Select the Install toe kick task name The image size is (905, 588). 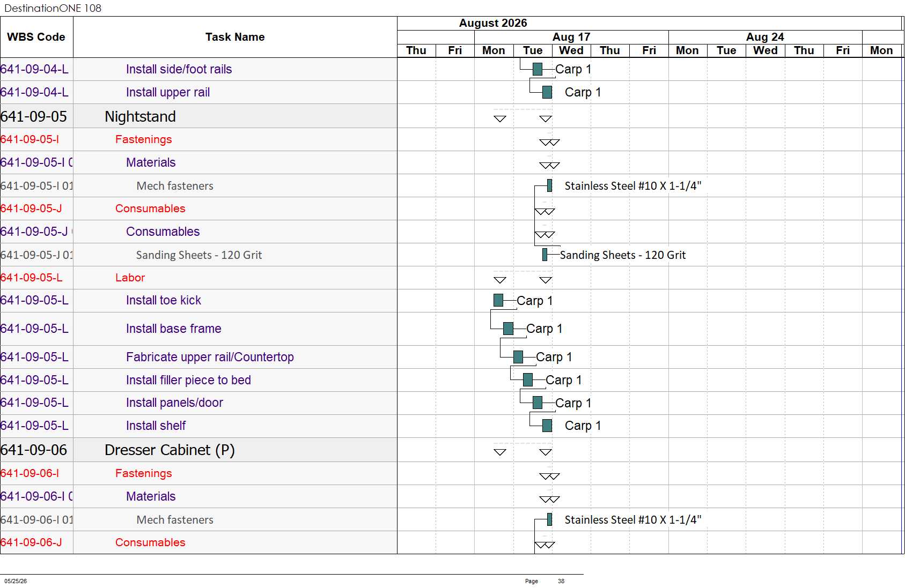click(x=163, y=300)
